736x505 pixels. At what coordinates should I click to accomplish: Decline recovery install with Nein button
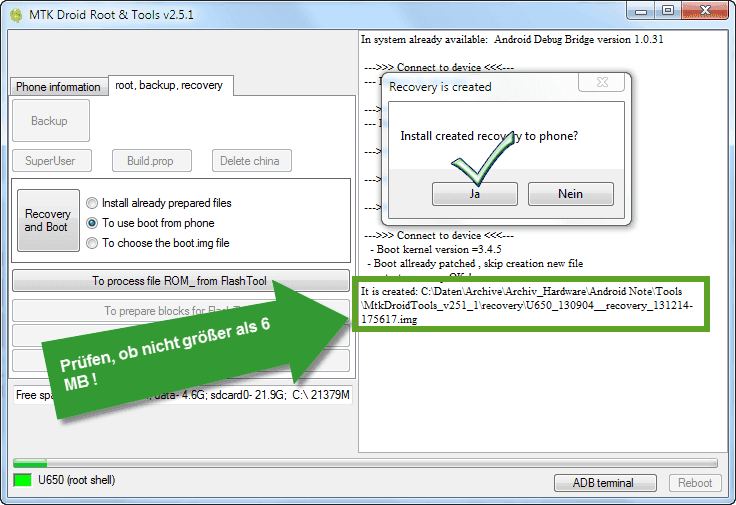click(570, 194)
